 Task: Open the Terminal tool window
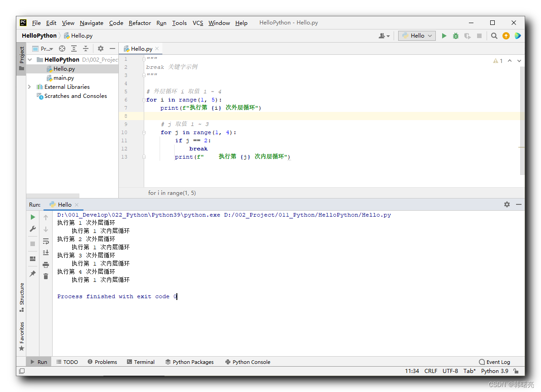click(141, 362)
